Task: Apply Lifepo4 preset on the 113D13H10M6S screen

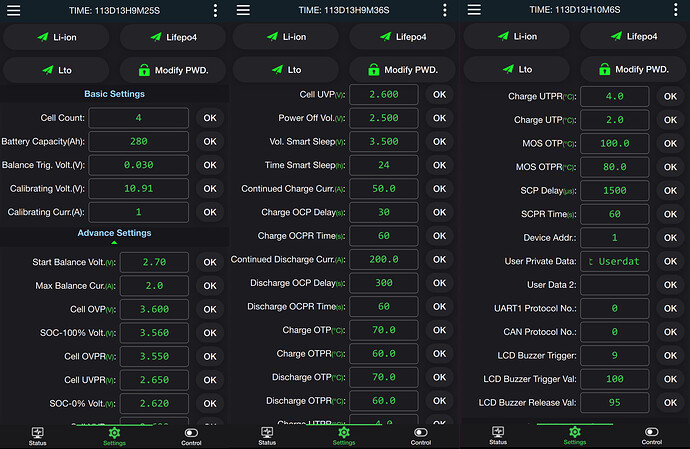Action: click(x=633, y=36)
